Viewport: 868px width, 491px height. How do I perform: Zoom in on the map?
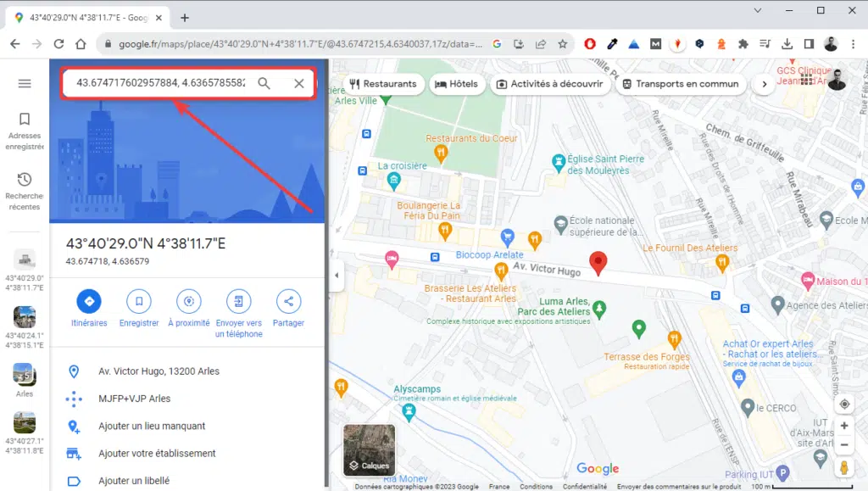click(x=844, y=426)
